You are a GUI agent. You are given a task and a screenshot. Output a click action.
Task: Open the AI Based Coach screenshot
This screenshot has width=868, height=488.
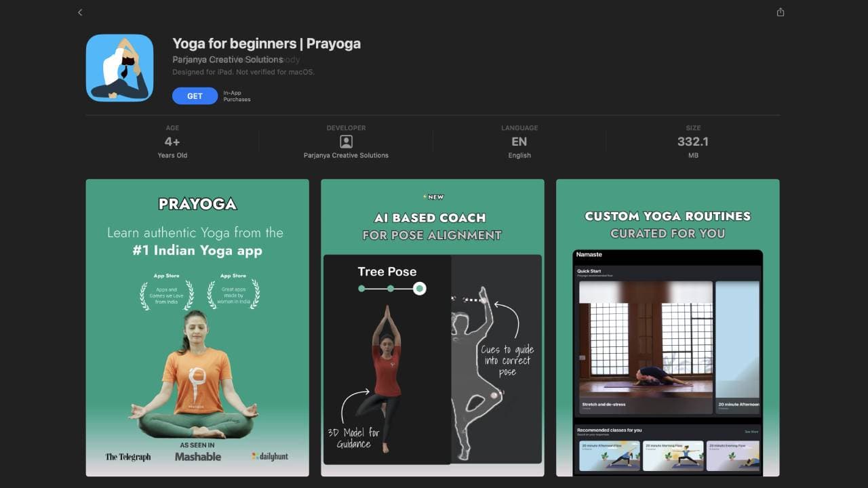[x=433, y=327]
